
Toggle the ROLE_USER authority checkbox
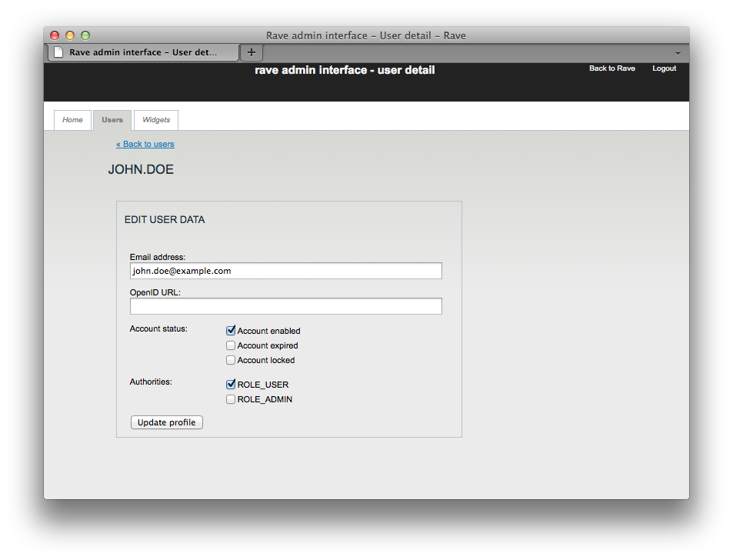click(231, 385)
